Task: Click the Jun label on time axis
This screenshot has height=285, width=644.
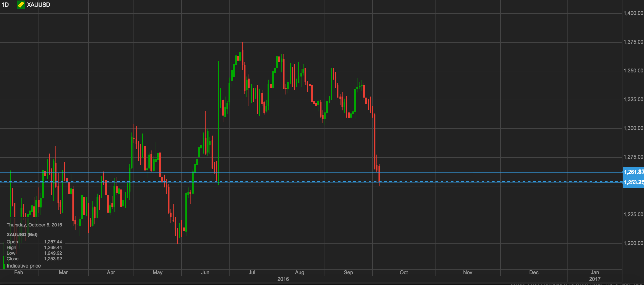Action: click(x=205, y=272)
